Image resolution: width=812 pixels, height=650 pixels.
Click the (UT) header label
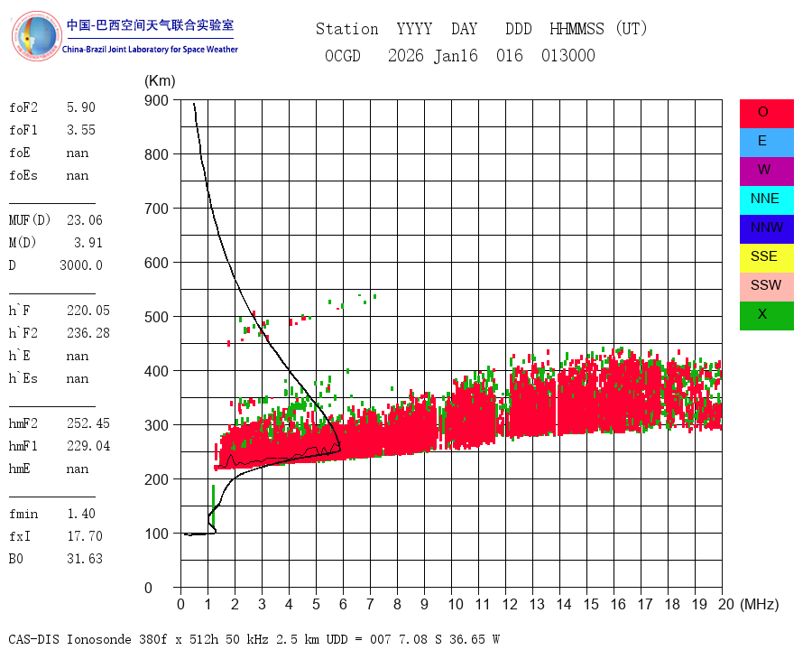632,29
